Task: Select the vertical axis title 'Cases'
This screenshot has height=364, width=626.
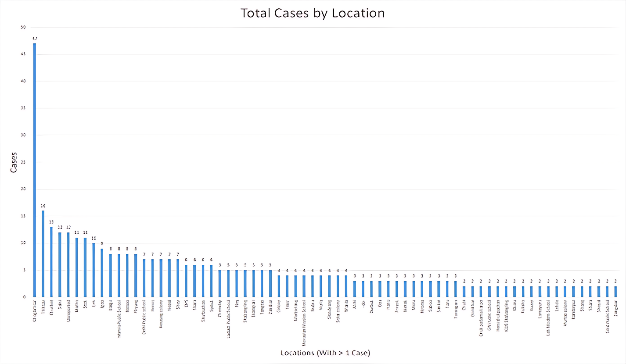Action: coord(14,162)
